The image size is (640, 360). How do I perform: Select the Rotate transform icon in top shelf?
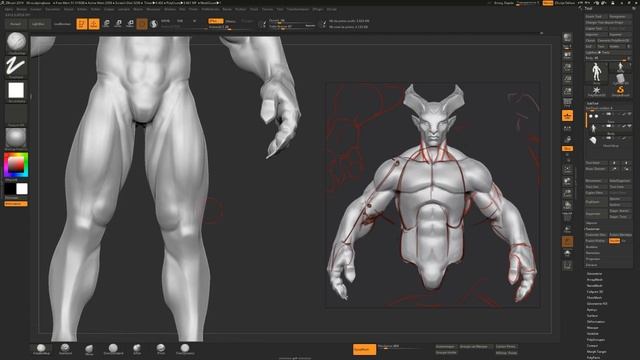(x=130, y=24)
